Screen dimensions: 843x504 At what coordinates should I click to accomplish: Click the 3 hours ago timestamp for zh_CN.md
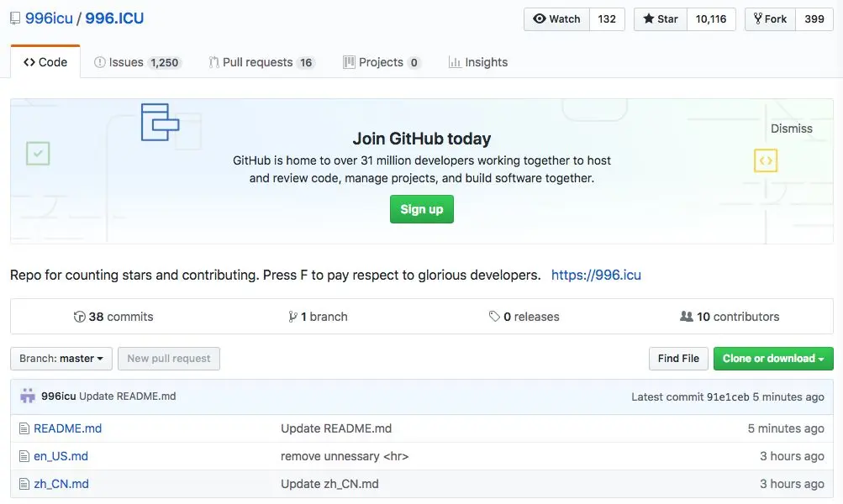(x=792, y=484)
